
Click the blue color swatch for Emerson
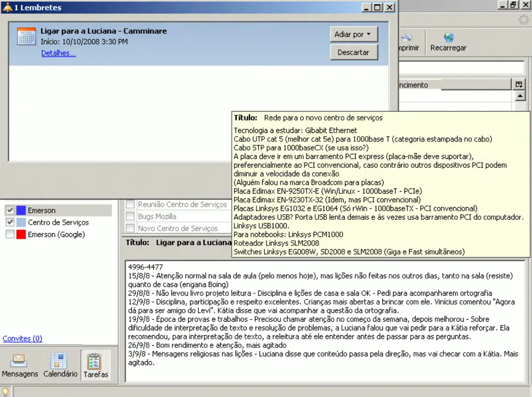coord(21,210)
